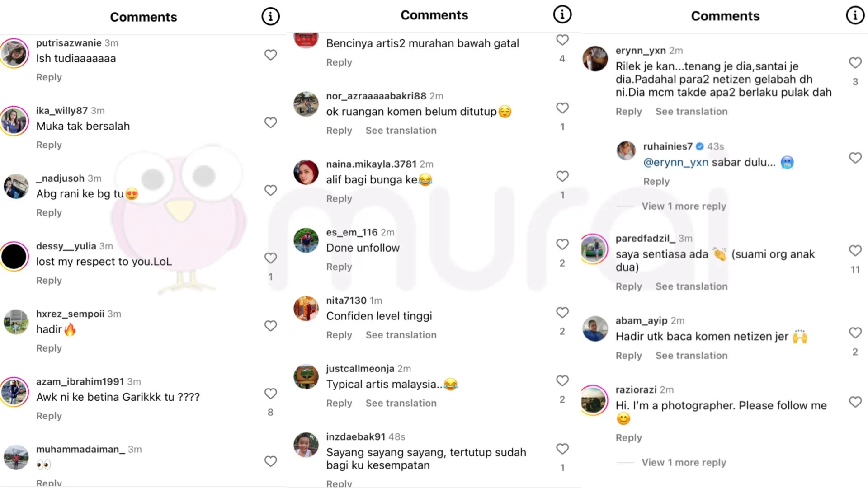Toggle like on nita7130's comment
The width and height of the screenshot is (868, 488).
(562, 312)
